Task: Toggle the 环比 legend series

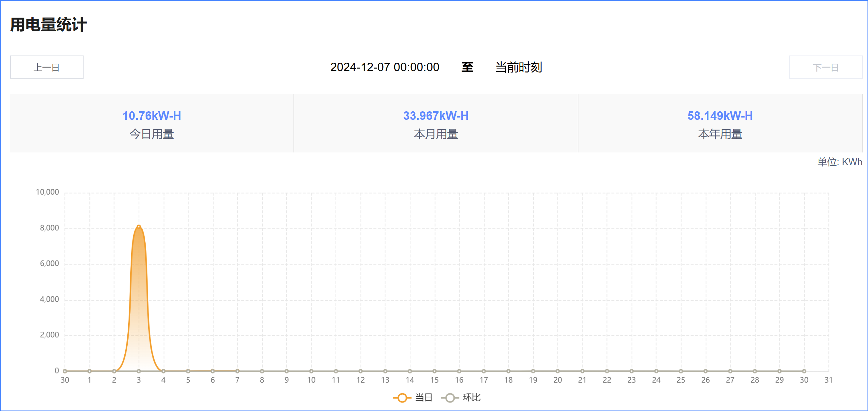Action: pyautogui.click(x=471, y=398)
